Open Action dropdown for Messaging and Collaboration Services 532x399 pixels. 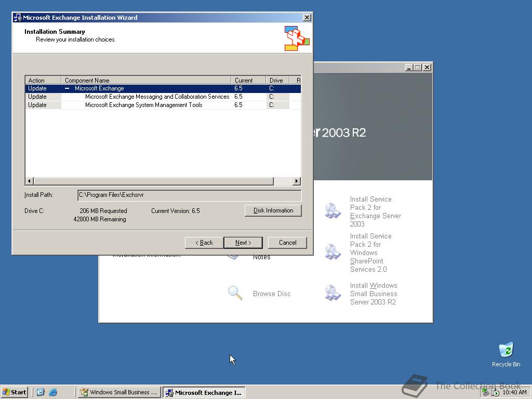click(x=43, y=97)
